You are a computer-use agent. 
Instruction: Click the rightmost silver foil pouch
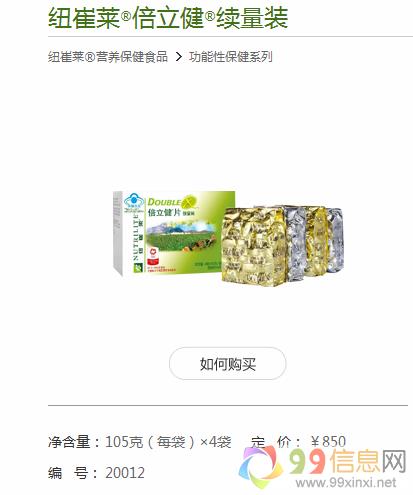tap(335, 239)
